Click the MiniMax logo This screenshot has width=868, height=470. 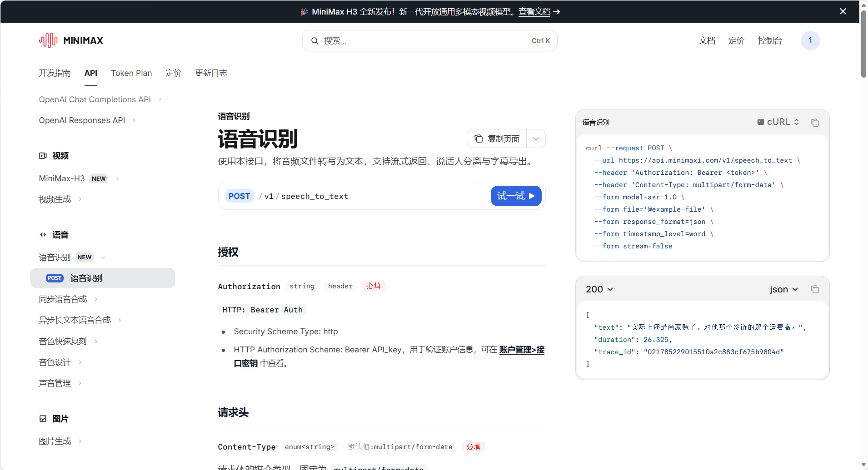pyautogui.click(x=71, y=40)
